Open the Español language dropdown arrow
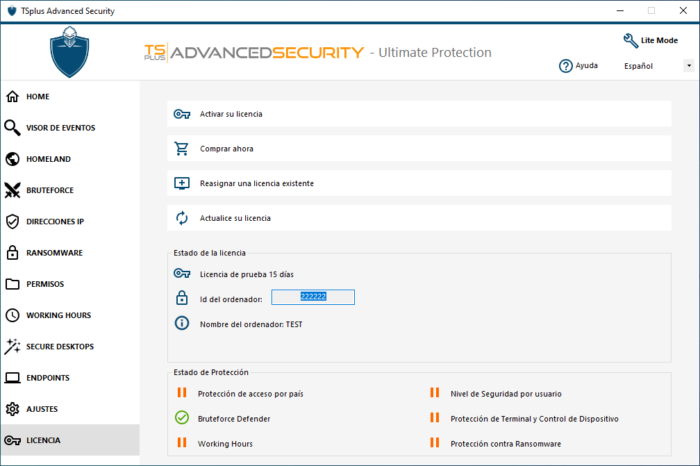 [689, 66]
